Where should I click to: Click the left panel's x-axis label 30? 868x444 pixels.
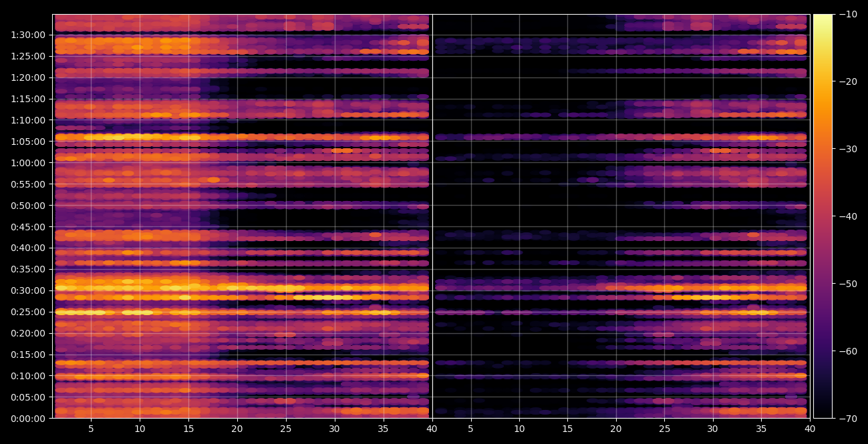click(334, 429)
